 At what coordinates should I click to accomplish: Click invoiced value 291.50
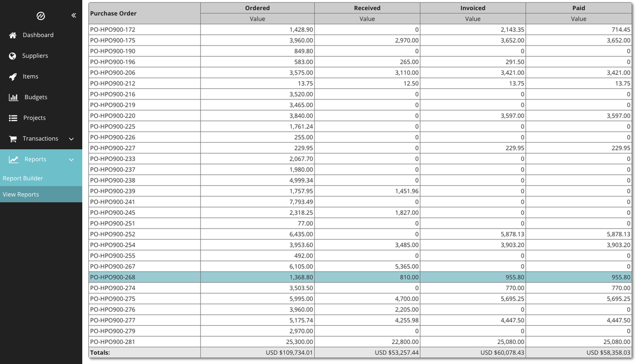(515, 62)
